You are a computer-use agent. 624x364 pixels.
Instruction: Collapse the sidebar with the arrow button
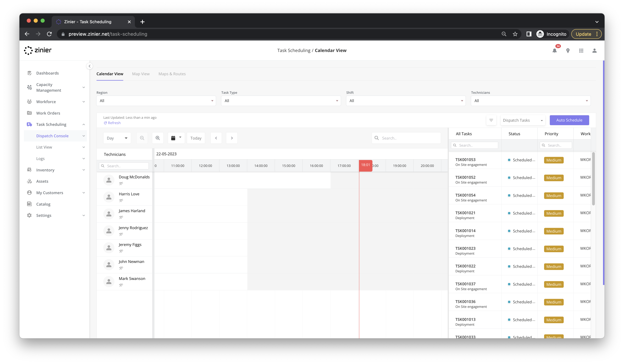click(90, 66)
